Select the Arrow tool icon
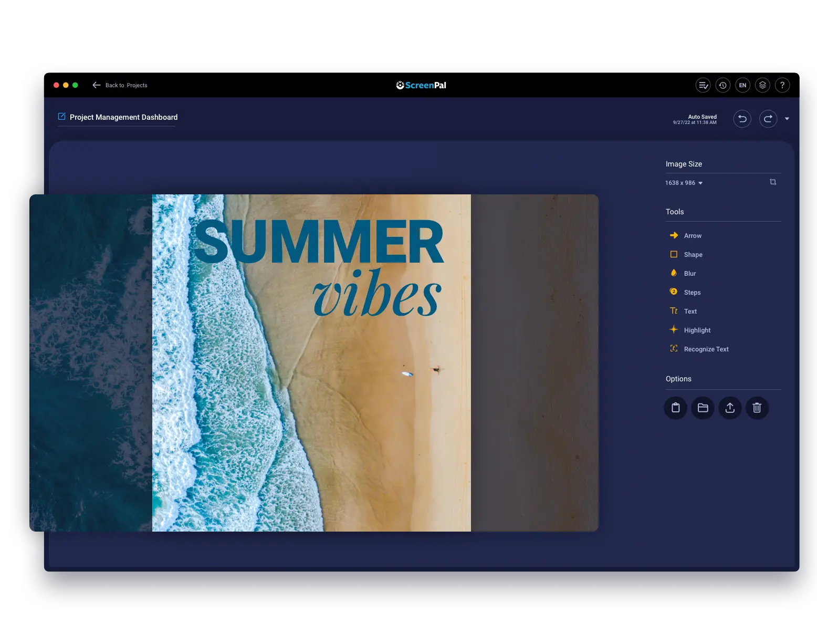Viewport: 817px width, 644px height. 674,235
